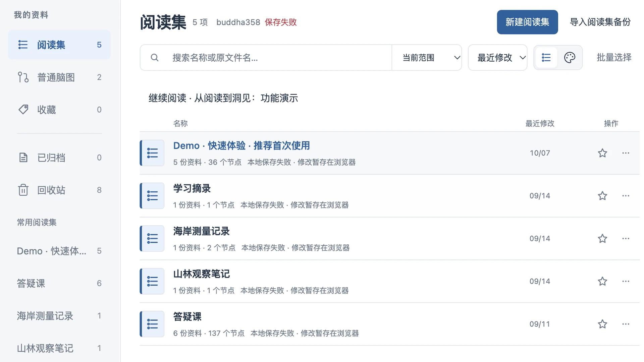Open Demo · 快速体验 · 推荐首次使用 title
Screen dimensions: 644x362
[x=241, y=145]
